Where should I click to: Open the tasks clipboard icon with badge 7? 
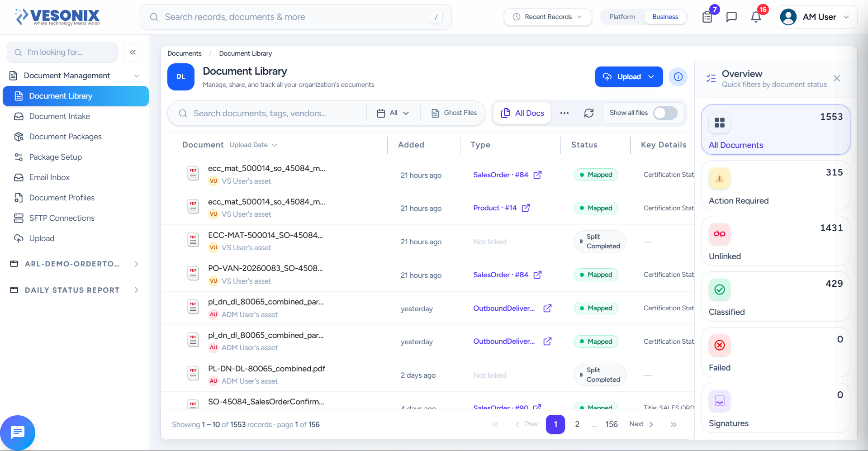coord(707,17)
